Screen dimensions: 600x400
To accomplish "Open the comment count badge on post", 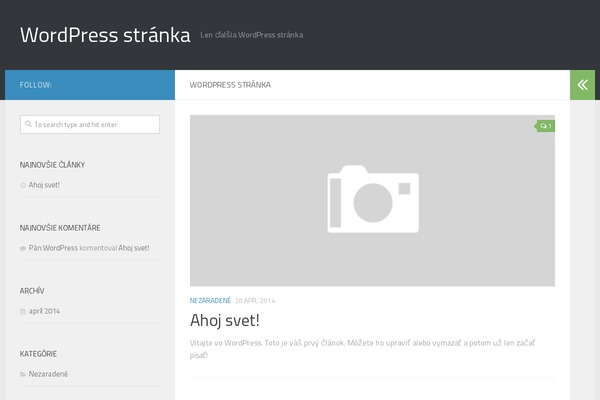I will coord(545,126).
